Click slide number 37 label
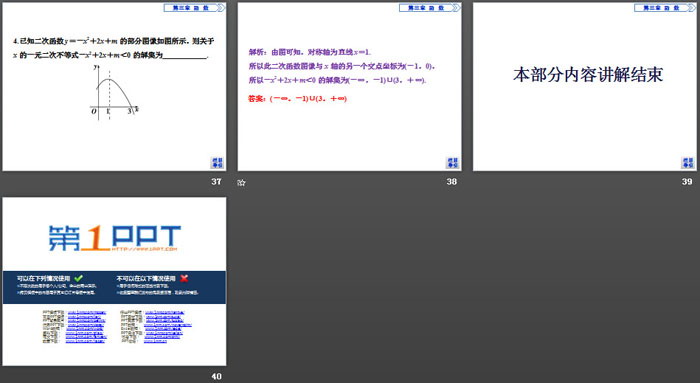Image resolution: width=700 pixels, height=383 pixels. (217, 182)
